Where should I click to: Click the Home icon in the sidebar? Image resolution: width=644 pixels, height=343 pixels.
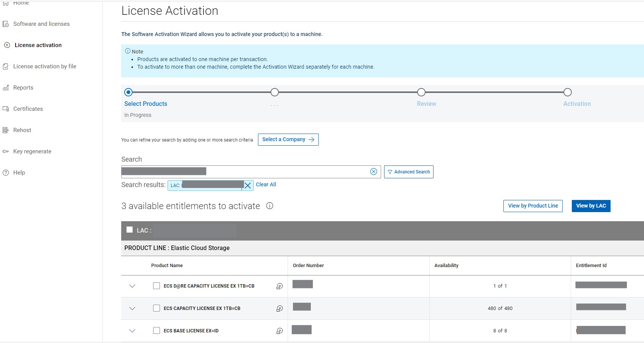(6, 3)
